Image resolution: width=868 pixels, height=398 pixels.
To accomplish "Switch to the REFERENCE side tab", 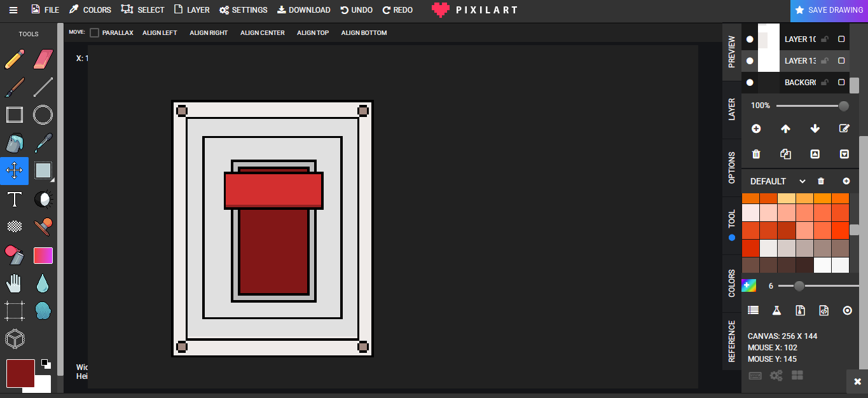I will pos(732,341).
